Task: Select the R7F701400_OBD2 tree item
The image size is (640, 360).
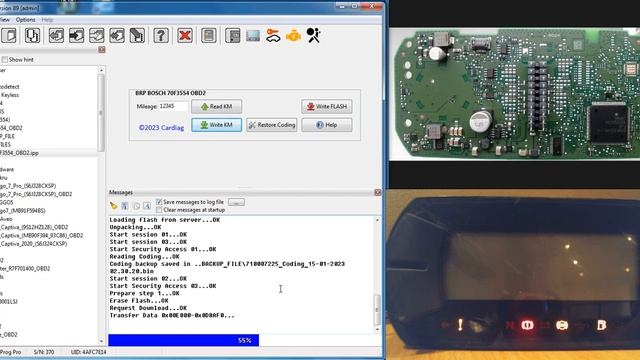Action: tap(25, 269)
